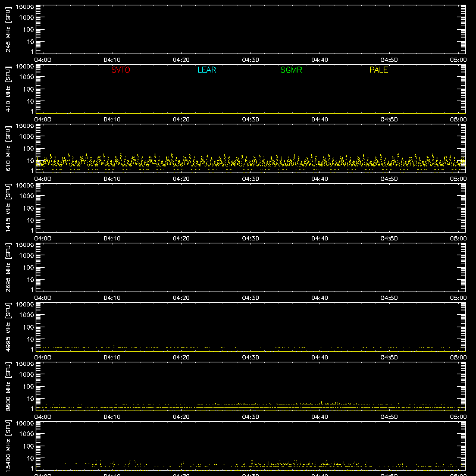Select the 2695 MHz [SFU] axis title
The image size is (476, 476).
pyautogui.click(x=8, y=267)
